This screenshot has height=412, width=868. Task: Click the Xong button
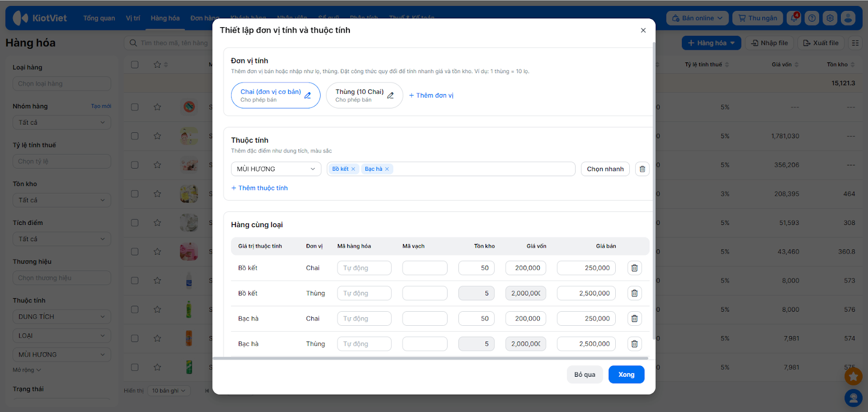(x=626, y=375)
